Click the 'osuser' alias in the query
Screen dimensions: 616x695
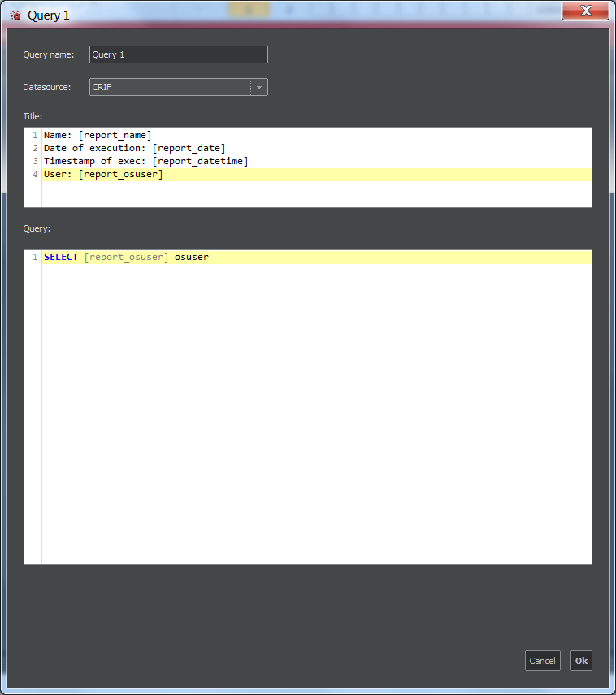(x=192, y=257)
